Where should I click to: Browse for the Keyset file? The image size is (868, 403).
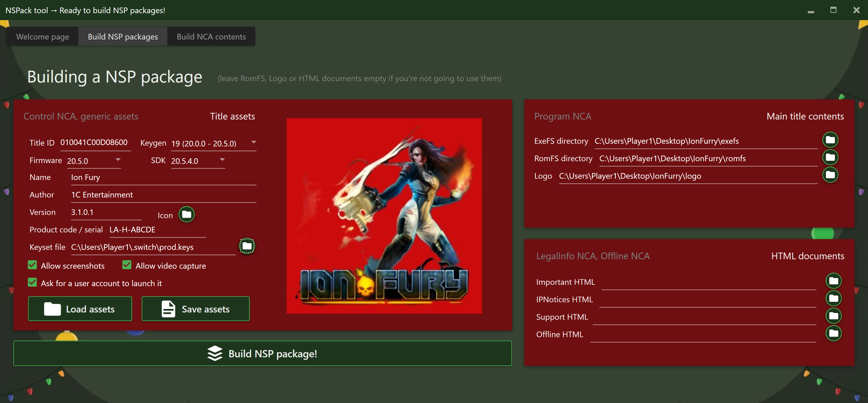click(x=247, y=246)
